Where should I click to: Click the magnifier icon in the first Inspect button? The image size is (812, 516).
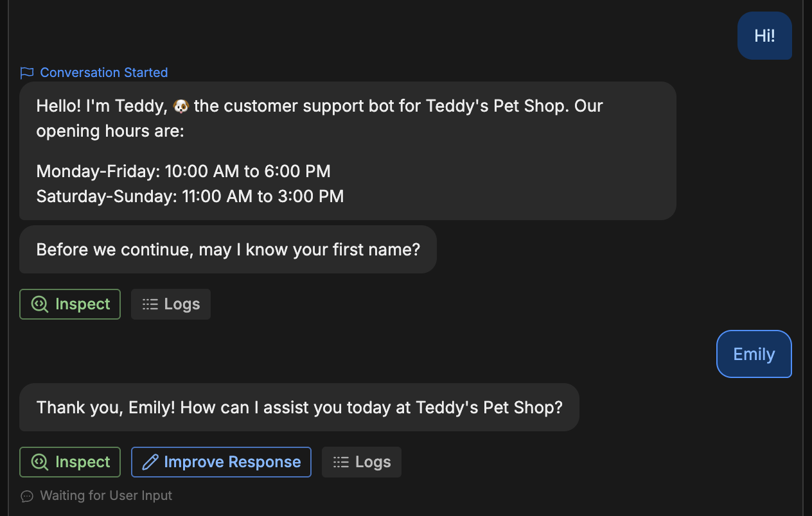(40, 304)
